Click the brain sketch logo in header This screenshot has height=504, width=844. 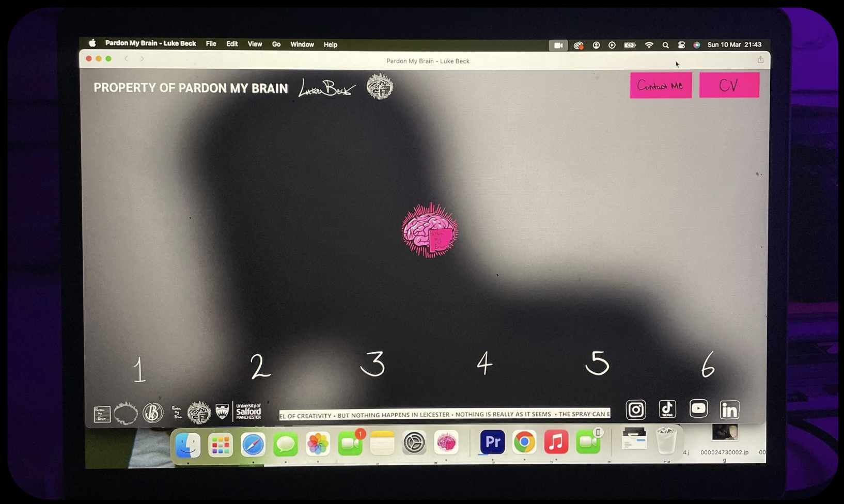pos(380,87)
